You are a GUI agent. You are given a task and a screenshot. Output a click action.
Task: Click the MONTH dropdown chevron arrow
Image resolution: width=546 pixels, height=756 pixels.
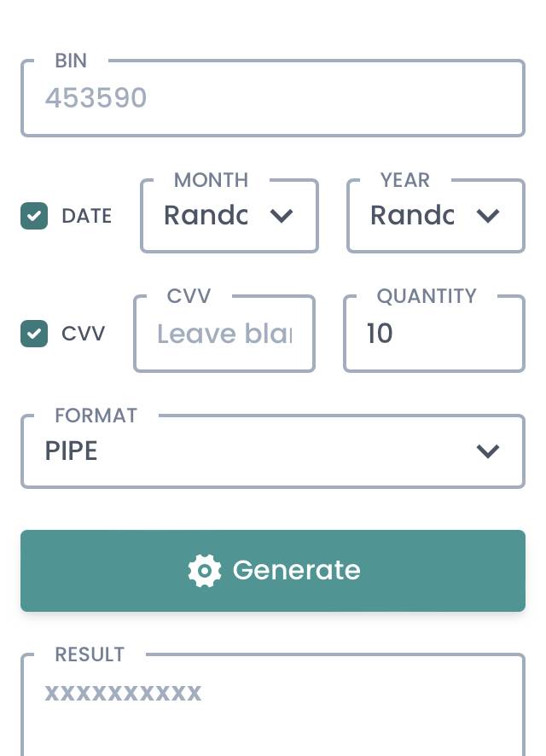point(282,216)
